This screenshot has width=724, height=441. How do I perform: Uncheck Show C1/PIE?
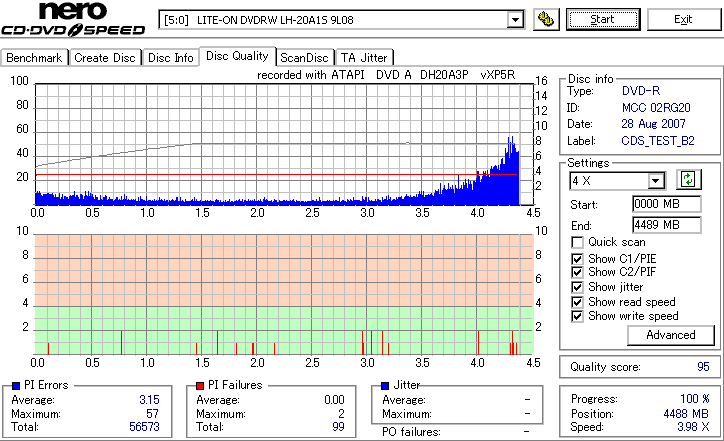pos(577,259)
